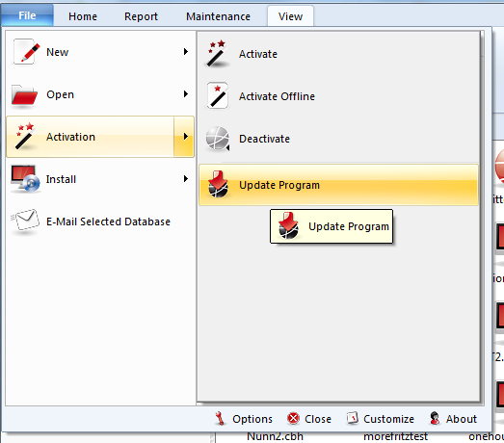The width and height of the screenshot is (504, 443).
Task: Switch to the Maintenance tab
Action: coord(218,16)
